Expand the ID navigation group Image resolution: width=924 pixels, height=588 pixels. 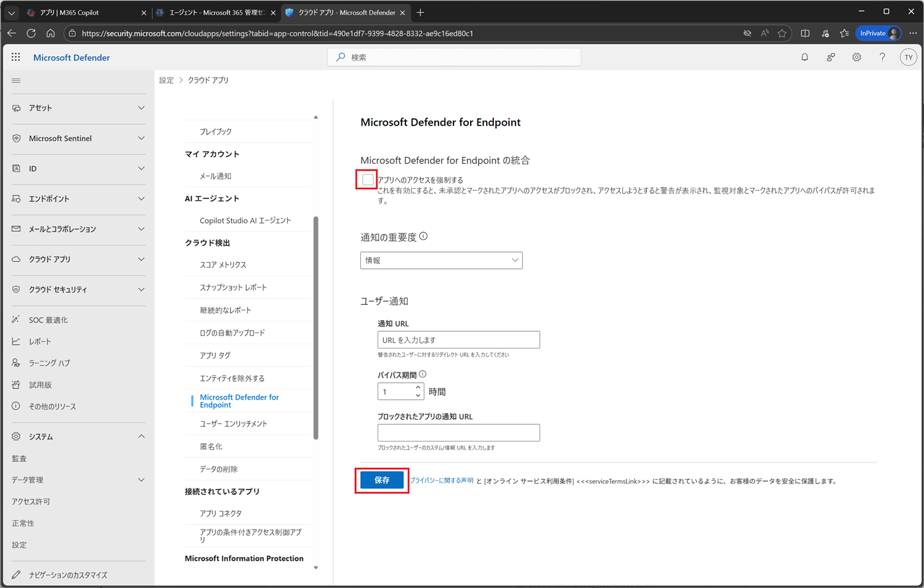(x=78, y=169)
